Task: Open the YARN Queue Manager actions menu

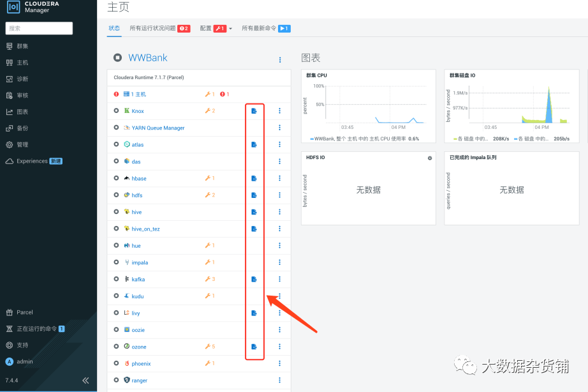Action: 279,128
